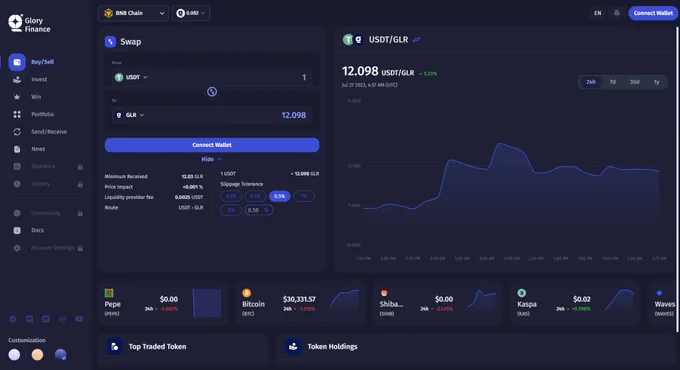Open the EN language selector
This screenshot has width=680, height=370.
[598, 13]
